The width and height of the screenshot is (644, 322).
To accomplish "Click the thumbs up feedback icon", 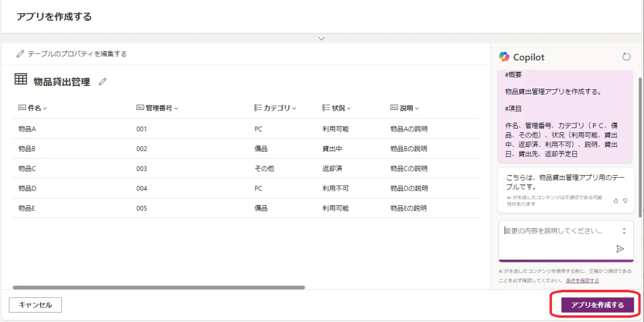I will 616,201.
